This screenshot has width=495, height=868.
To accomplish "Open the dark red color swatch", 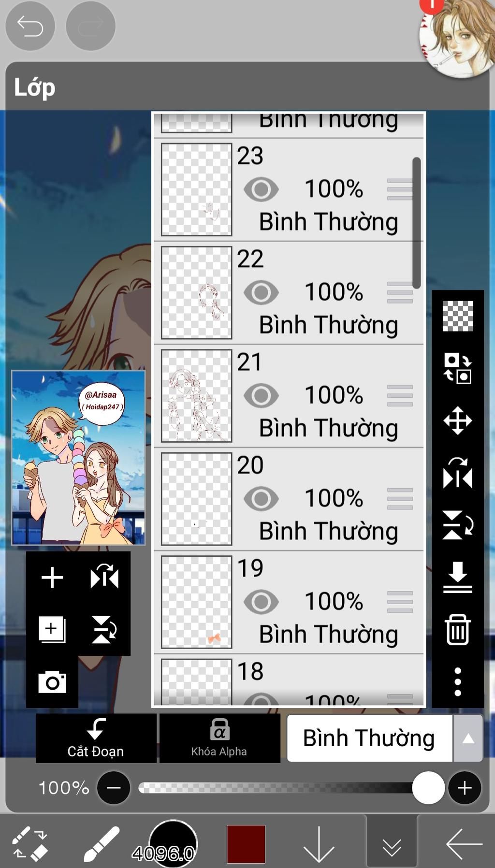I will coord(246,844).
